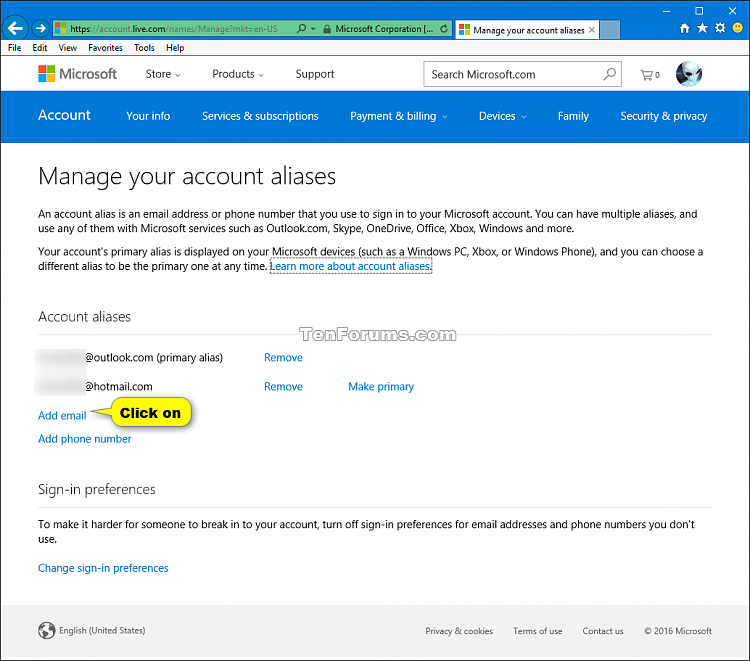
Task: Go back with the browser back arrow
Action: pyautogui.click(x=15, y=28)
